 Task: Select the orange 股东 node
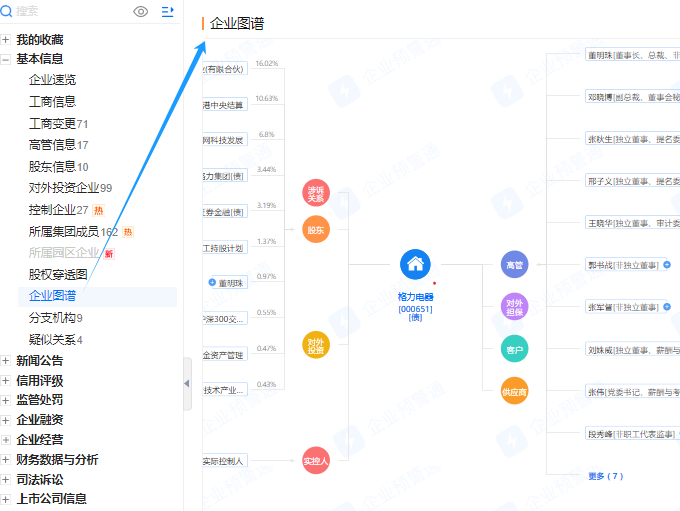click(316, 229)
